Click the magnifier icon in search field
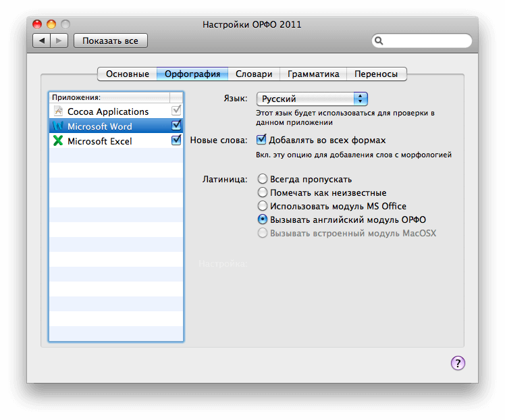The height and width of the screenshot is (420, 505). coord(379,41)
